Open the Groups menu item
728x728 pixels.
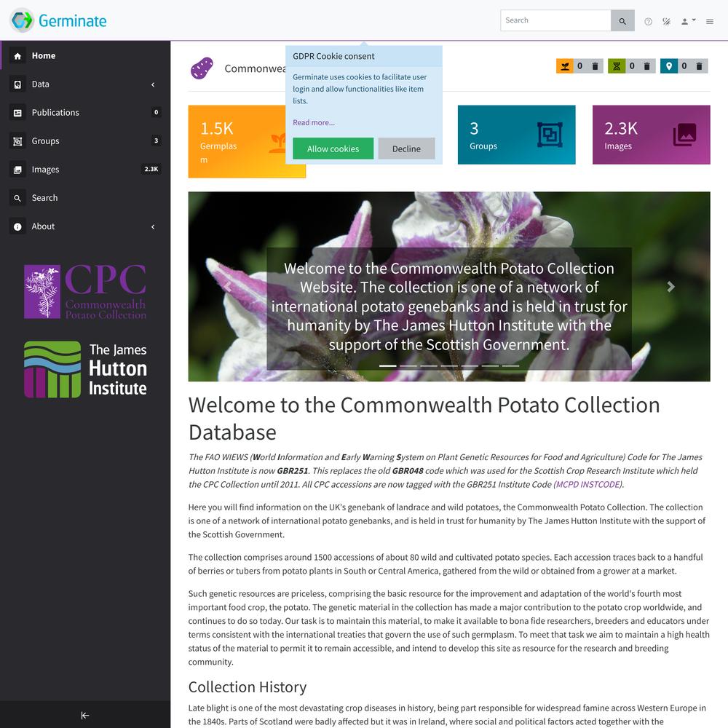click(85, 141)
